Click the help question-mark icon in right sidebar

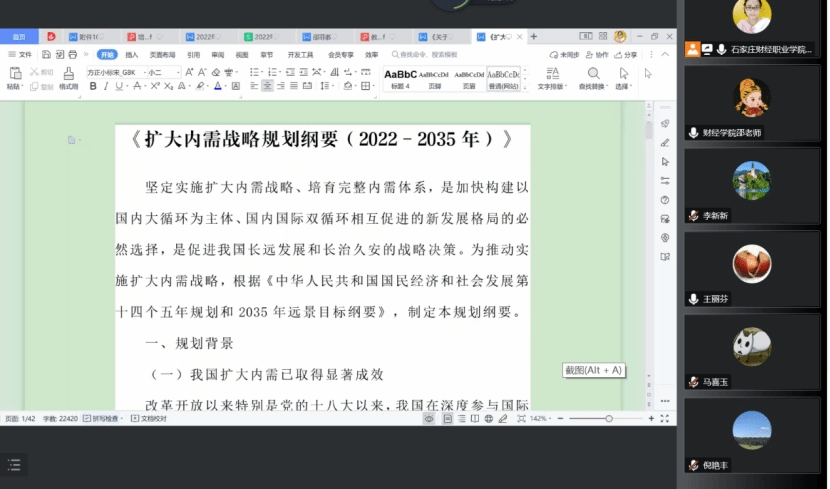coord(665,200)
